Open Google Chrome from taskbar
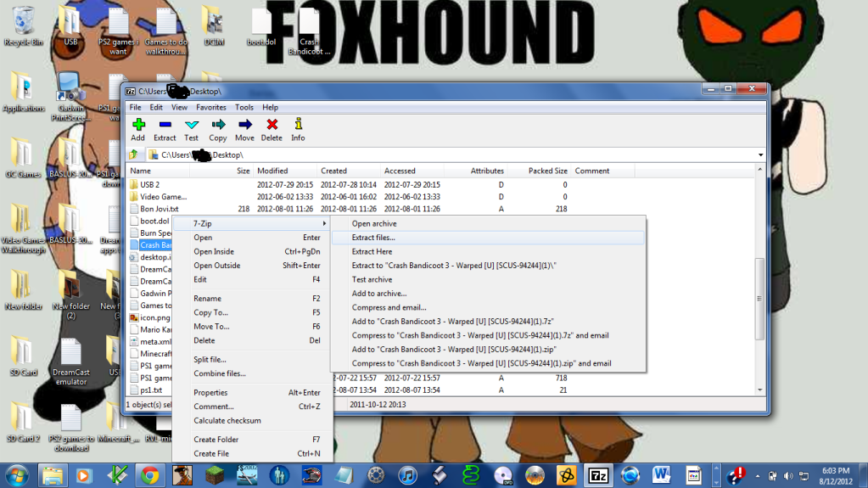The height and width of the screenshot is (488, 868). click(x=149, y=476)
